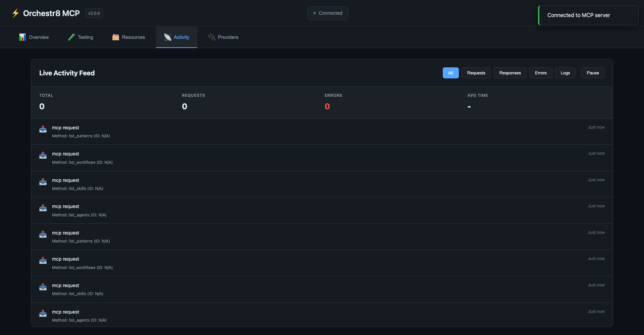Screen dimensions: 644x335
Task: Show only Logs in the feed
Action: [x=565, y=73]
